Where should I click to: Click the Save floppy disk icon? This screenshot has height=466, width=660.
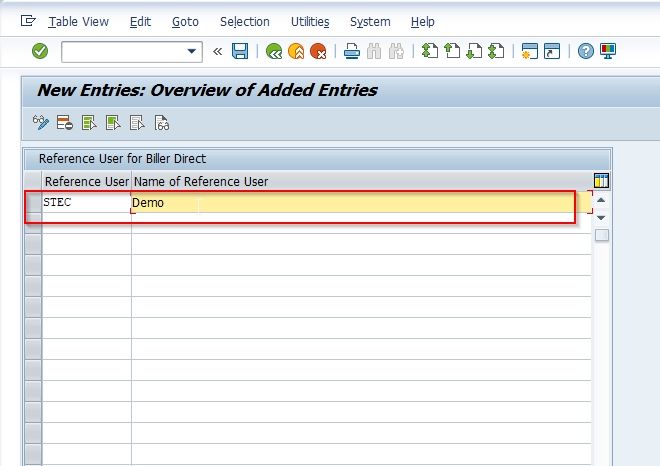click(240, 51)
